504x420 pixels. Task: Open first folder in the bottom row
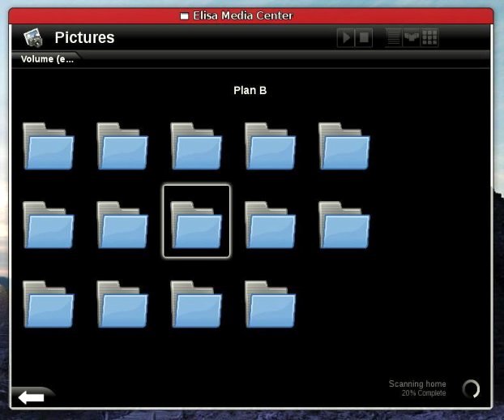click(49, 304)
